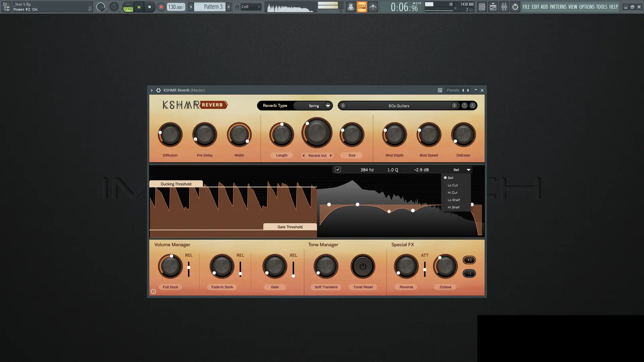Toggle the +1 octave button
Image resolution: width=644 pixels, height=362 pixels.
(469, 260)
